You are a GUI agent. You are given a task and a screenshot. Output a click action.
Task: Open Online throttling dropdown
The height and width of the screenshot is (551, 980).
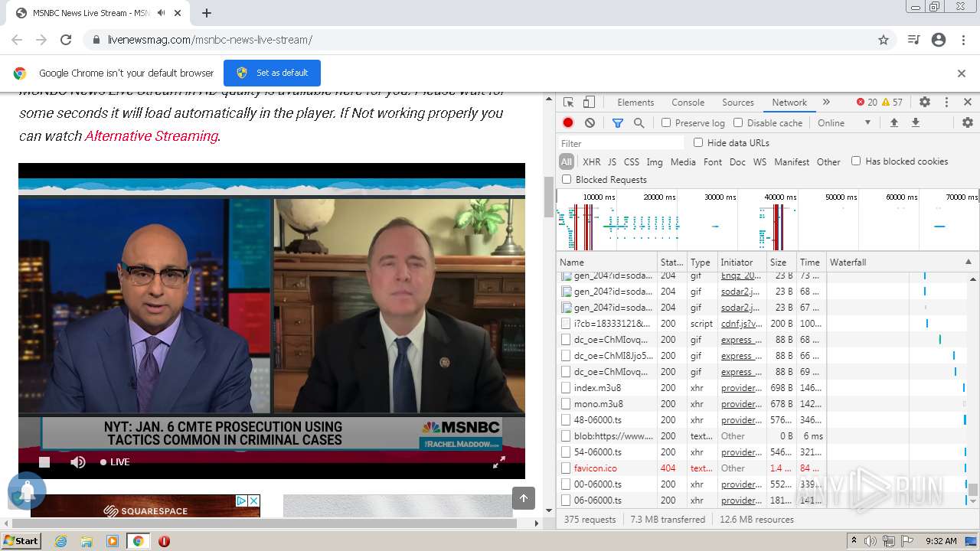click(x=844, y=122)
